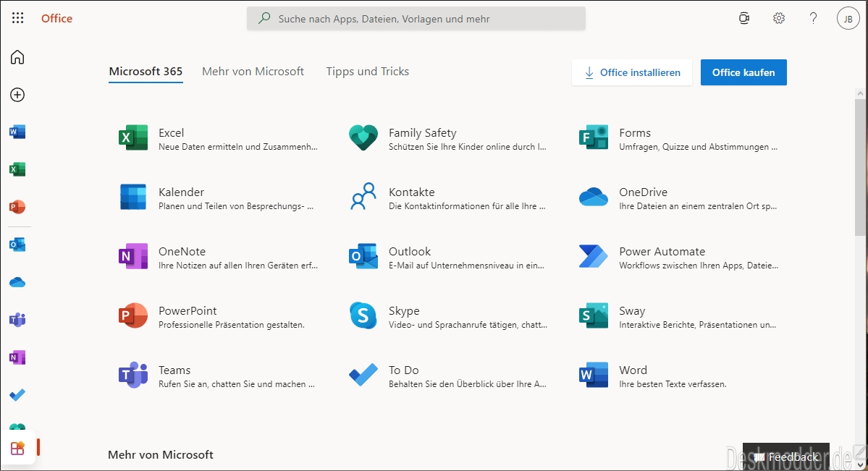This screenshot has height=471, width=868.
Task: Click the Kalender app name link
Action: click(x=181, y=192)
